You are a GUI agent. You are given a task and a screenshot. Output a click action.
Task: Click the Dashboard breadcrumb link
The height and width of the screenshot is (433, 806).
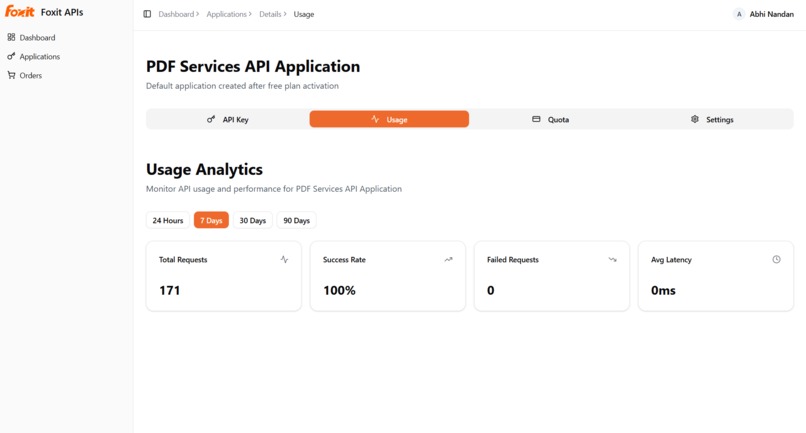tap(176, 14)
